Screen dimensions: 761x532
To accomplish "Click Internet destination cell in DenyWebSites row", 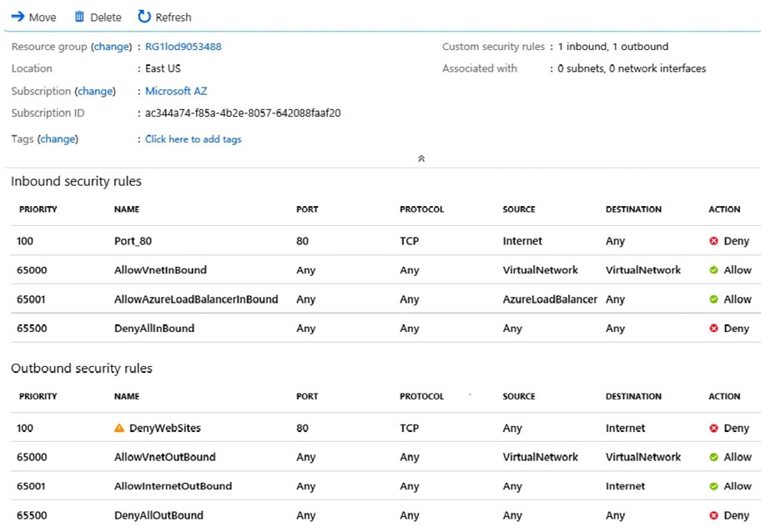I will point(625,429).
